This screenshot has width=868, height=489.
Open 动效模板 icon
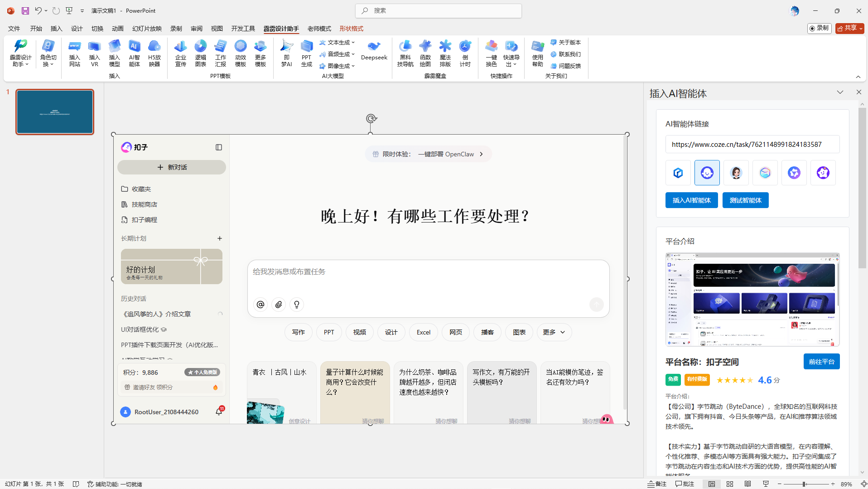(x=240, y=53)
